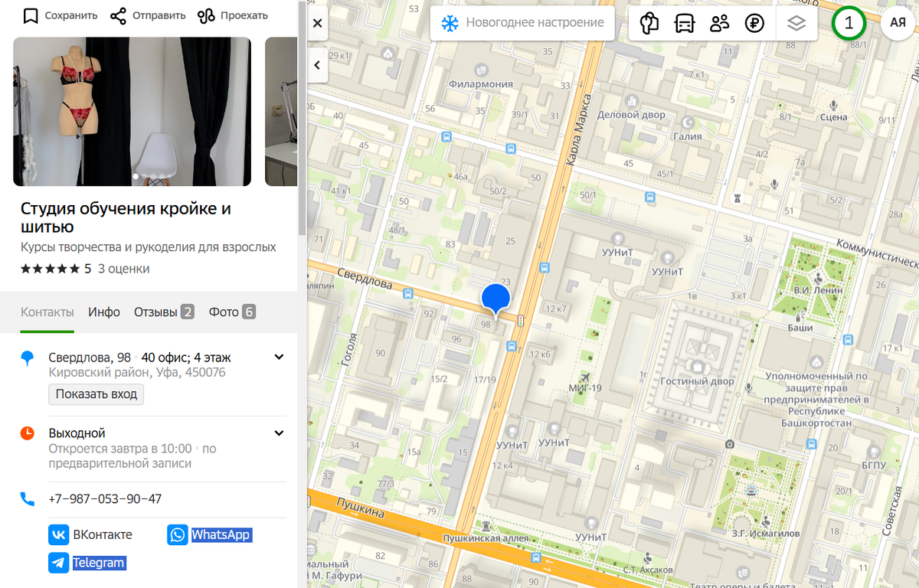Click the Проехать route icon
Screen dimensions: 919x588
pos(206,15)
